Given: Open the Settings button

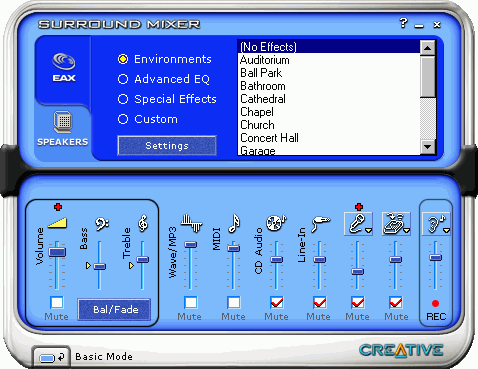Looking at the screenshot, I should pyautogui.click(x=167, y=145).
